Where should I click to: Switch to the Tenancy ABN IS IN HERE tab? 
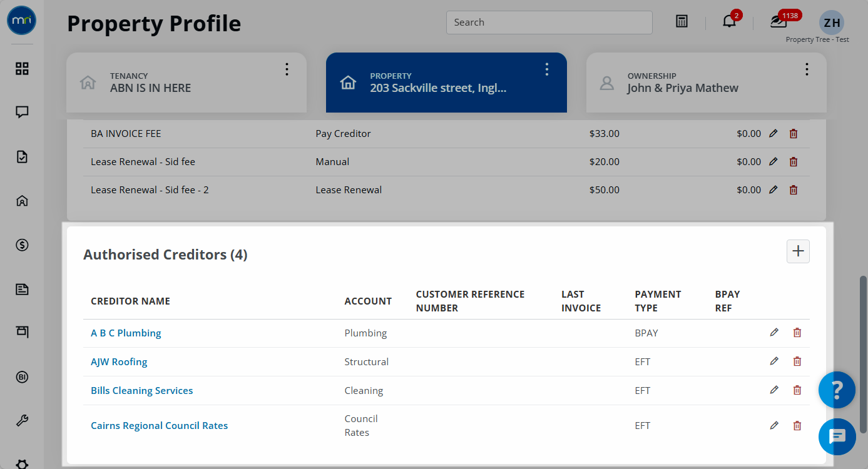click(x=186, y=83)
